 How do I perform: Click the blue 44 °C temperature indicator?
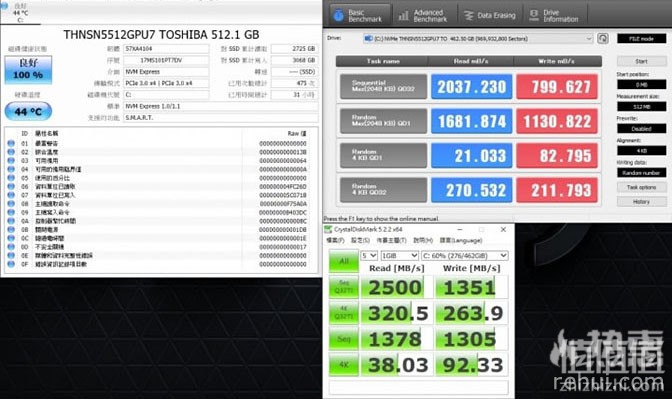pyautogui.click(x=28, y=111)
